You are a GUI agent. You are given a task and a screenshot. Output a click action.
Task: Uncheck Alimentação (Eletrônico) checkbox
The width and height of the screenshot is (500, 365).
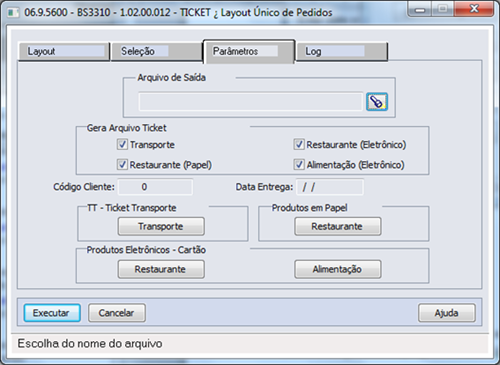[x=299, y=164]
